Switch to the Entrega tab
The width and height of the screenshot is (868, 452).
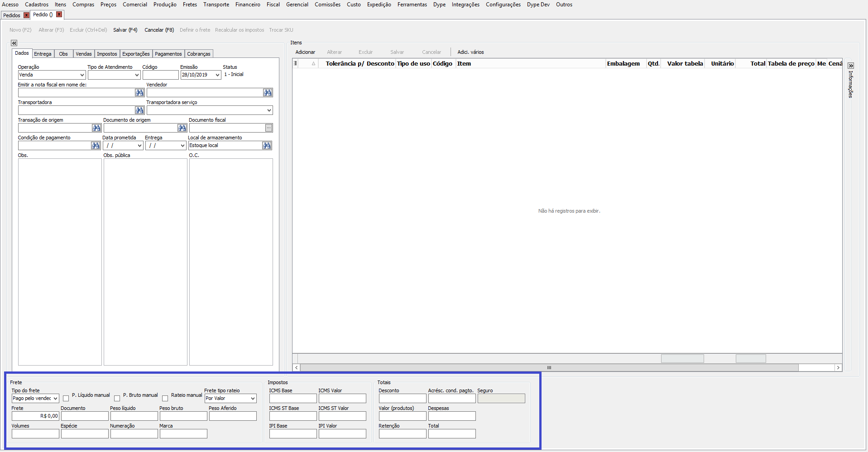click(x=43, y=54)
